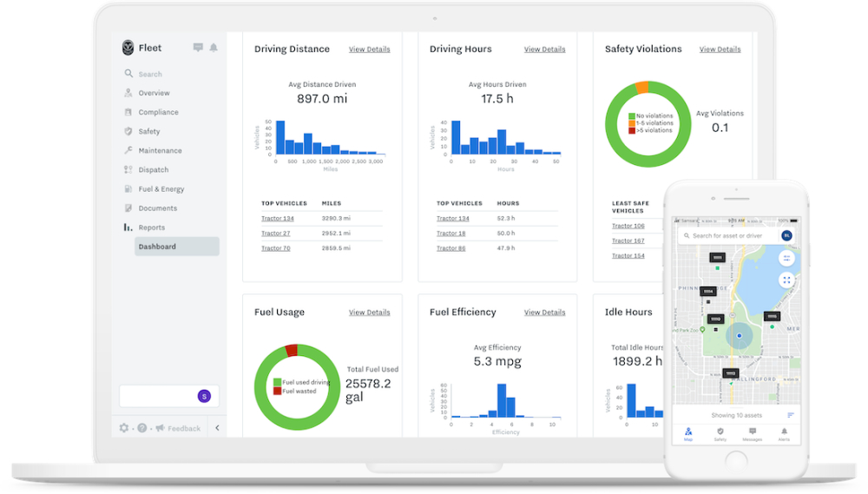The image size is (868, 494).
Task: Open the asset list sort icon on the phone
Action: click(791, 415)
